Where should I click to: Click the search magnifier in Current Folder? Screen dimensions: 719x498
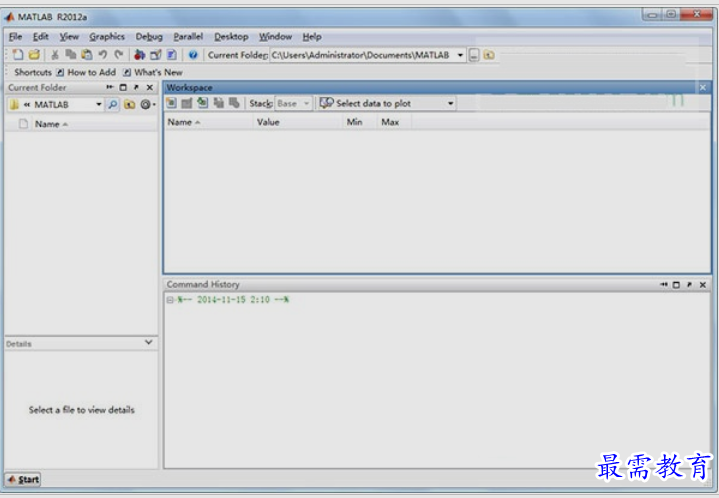(x=112, y=105)
